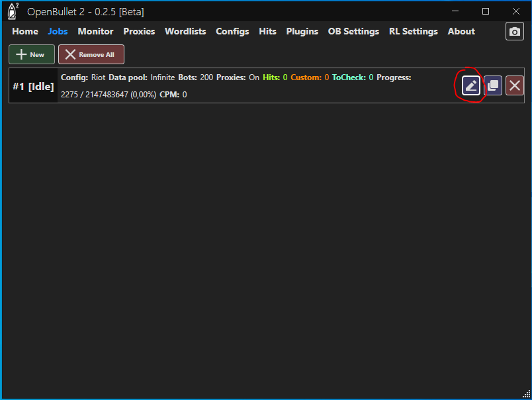Viewport: 532px width, 400px height.
Task: Remove job #1 with the red X icon
Action: 515,85
